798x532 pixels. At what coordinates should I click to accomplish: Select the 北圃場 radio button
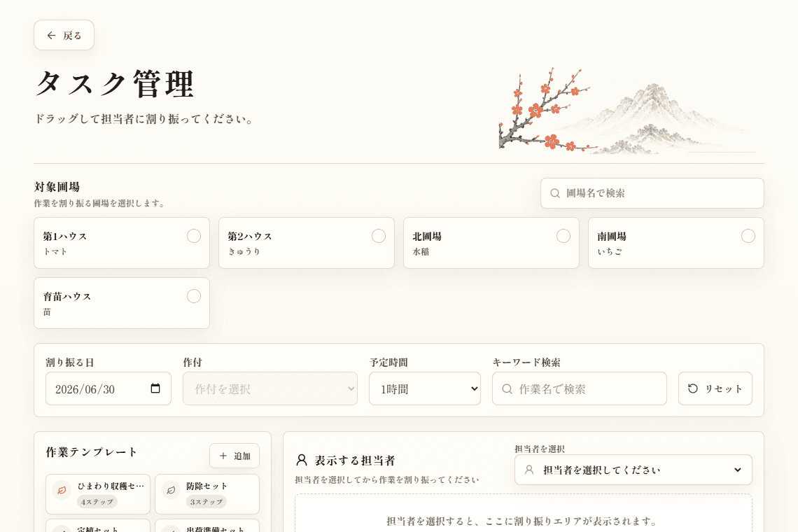pos(563,236)
